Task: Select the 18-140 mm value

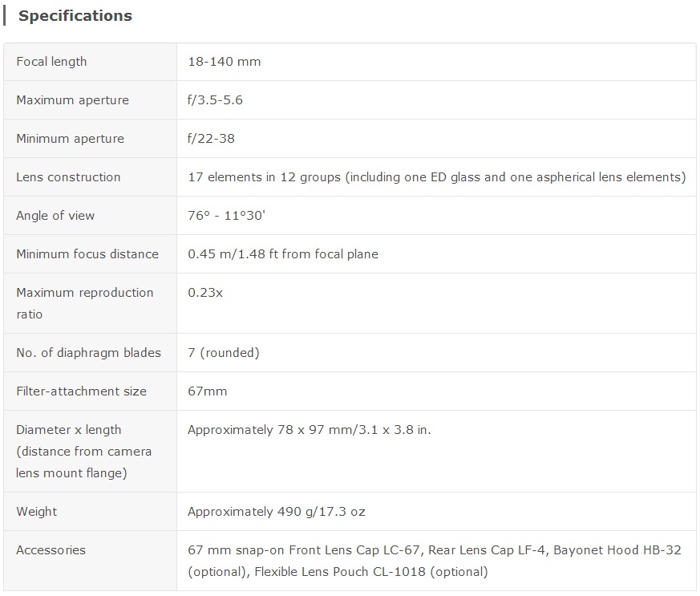Action: coord(224,62)
